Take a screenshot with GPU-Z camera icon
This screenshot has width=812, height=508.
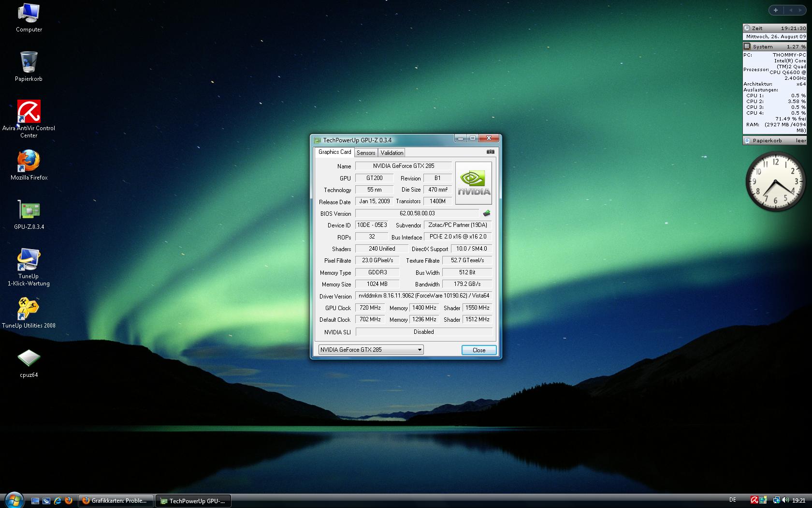point(490,152)
